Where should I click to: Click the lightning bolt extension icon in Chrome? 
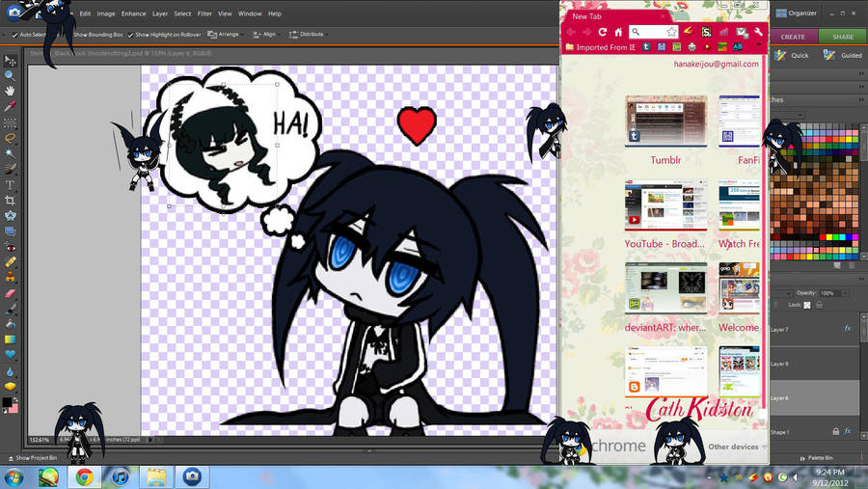coord(688,32)
